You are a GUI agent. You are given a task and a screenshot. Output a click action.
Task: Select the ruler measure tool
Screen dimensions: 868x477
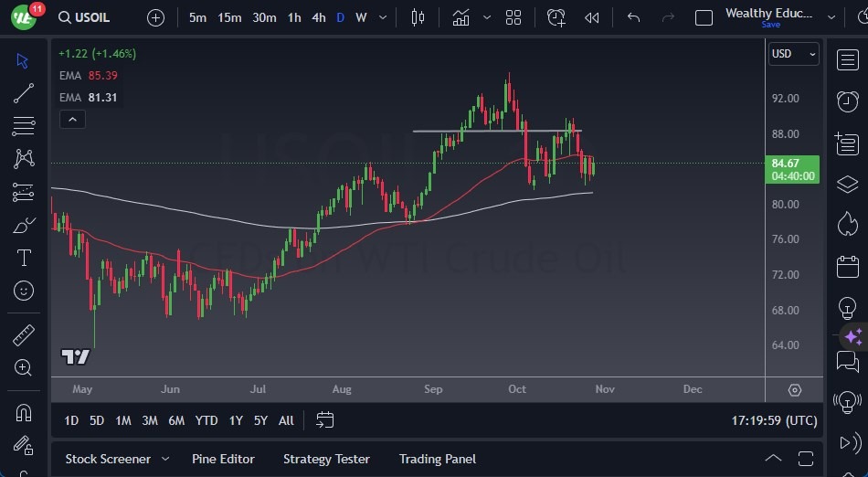[24, 335]
